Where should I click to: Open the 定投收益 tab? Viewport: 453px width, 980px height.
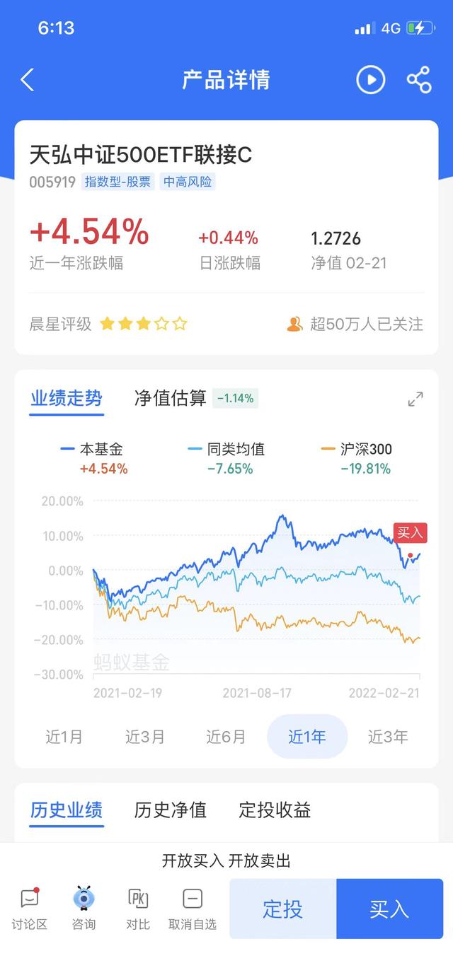coord(275,810)
